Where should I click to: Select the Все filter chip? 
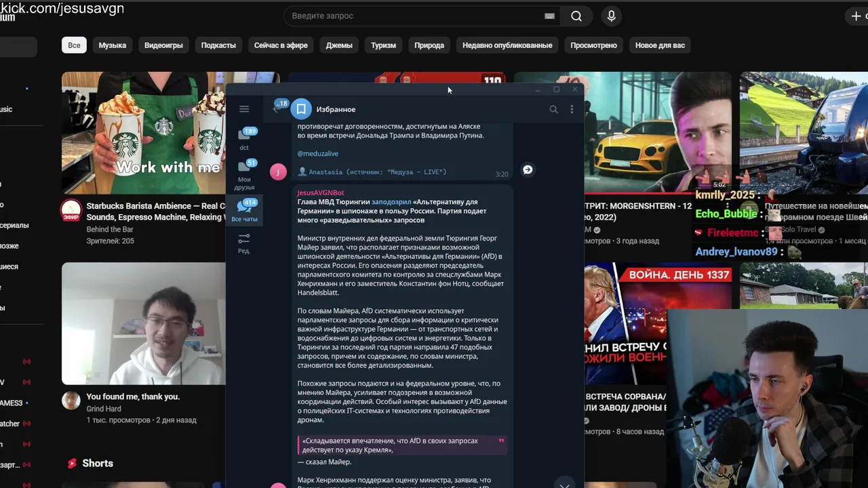coord(74,45)
